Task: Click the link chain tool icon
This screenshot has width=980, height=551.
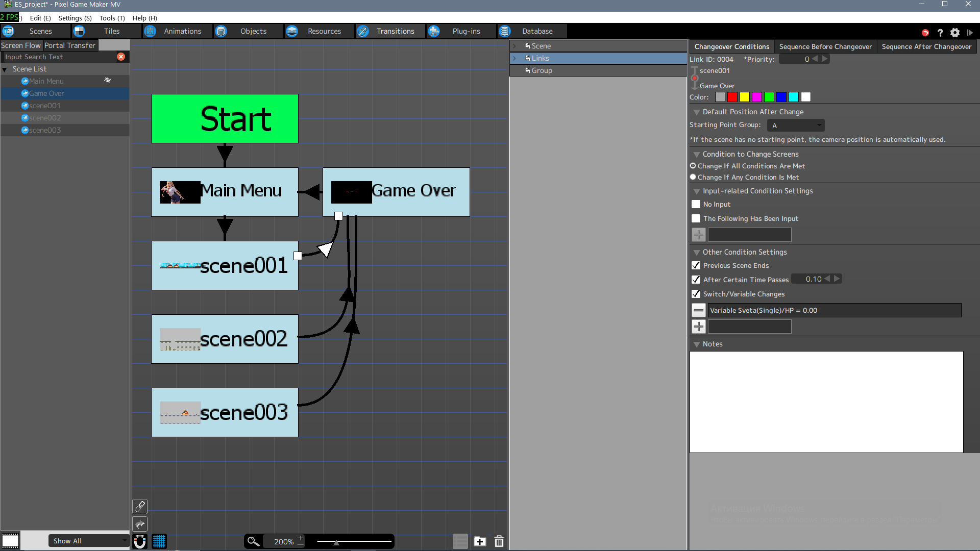Action: pyautogui.click(x=140, y=506)
